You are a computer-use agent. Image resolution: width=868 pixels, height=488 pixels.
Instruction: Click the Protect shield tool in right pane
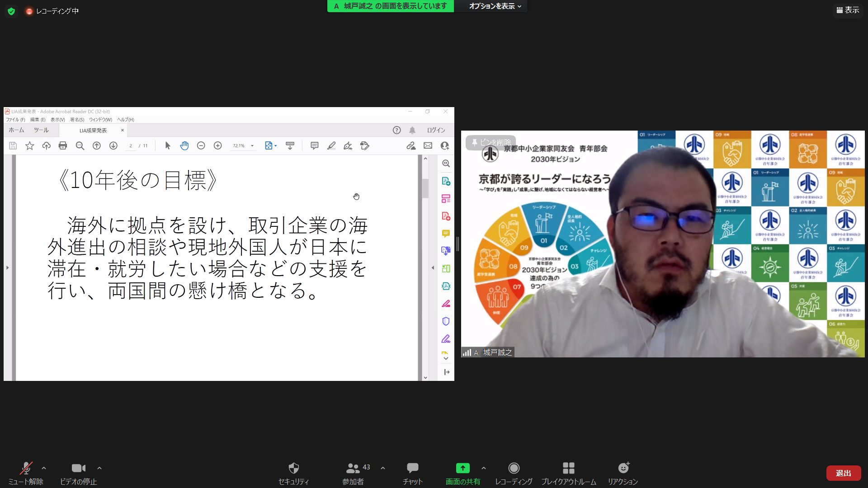coord(446,321)
